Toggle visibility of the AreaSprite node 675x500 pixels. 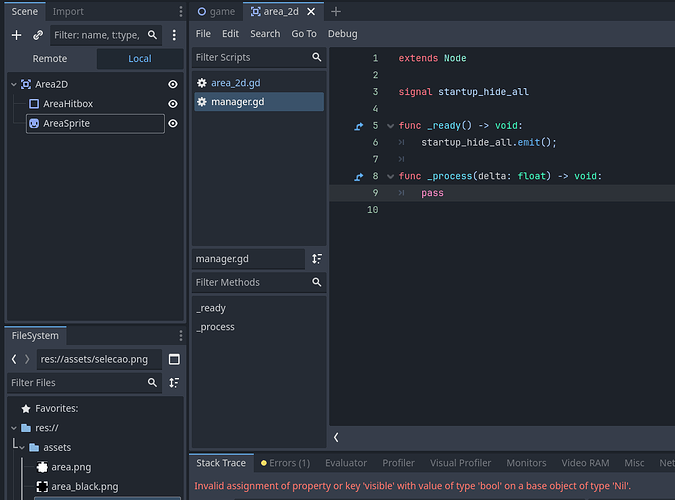(173, 124)
